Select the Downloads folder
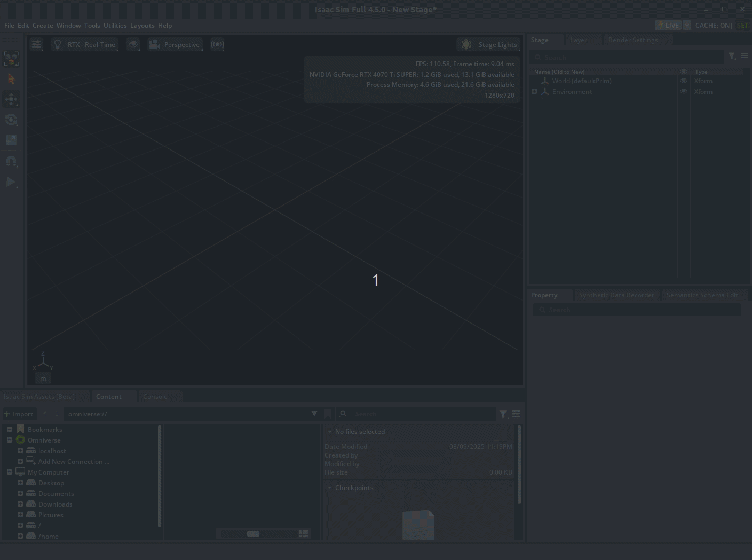 [x=55, y=504]
